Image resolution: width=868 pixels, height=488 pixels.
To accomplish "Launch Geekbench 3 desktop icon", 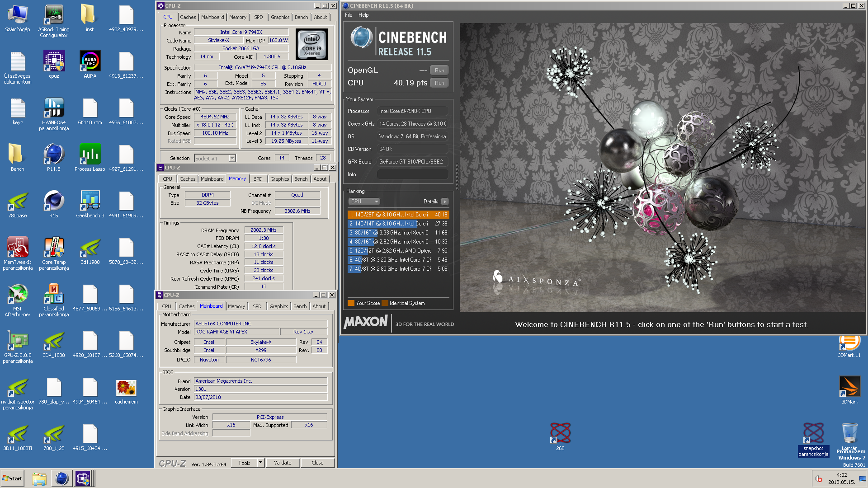I will (x=90, y=204).
